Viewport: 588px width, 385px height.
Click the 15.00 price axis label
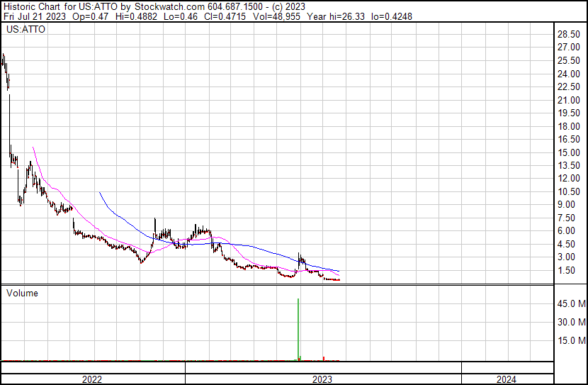(x=570, y=152)
